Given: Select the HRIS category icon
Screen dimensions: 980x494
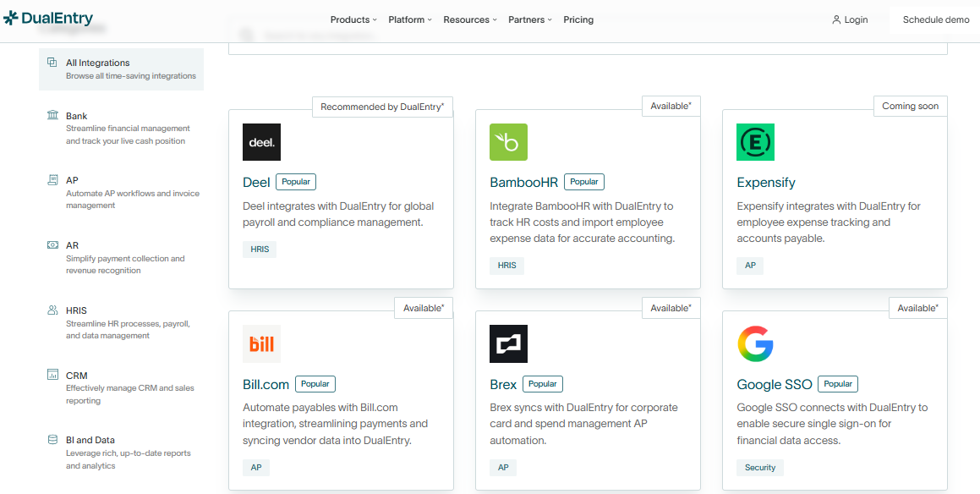Looking at the screenshot, I should (52, 310).
